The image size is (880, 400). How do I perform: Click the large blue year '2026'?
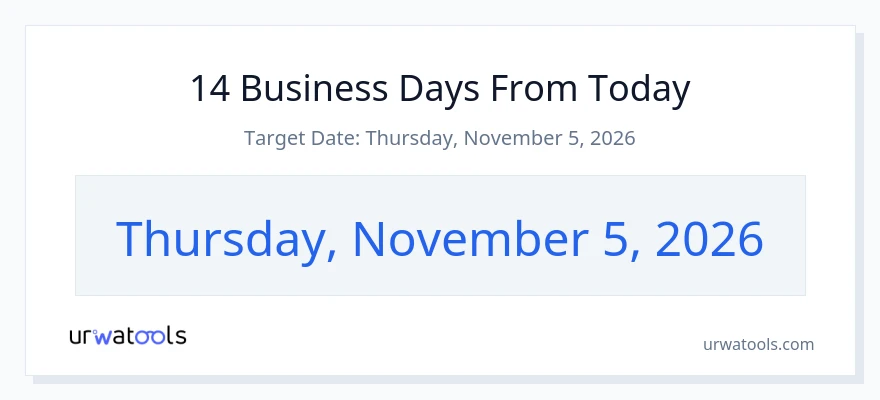pyautogui.click(x=709, y=240)
